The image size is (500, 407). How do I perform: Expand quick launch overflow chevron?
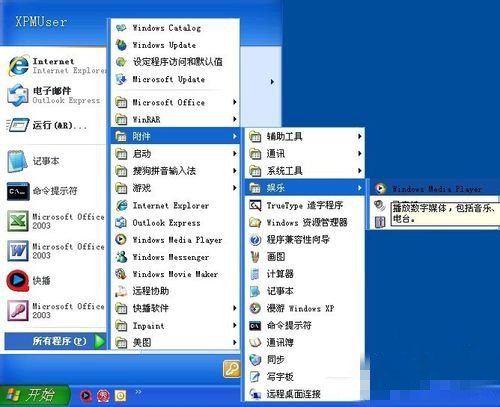click(138, 392)
